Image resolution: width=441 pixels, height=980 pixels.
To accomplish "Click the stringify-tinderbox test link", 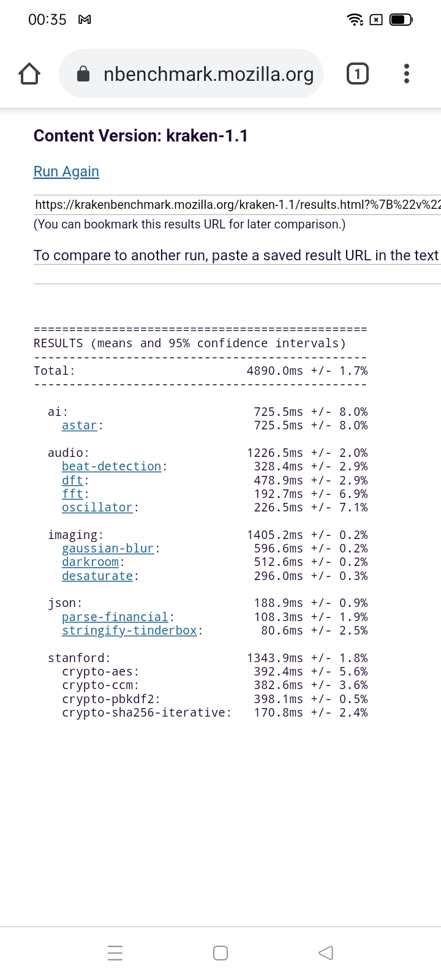I will tap(129, 631).
